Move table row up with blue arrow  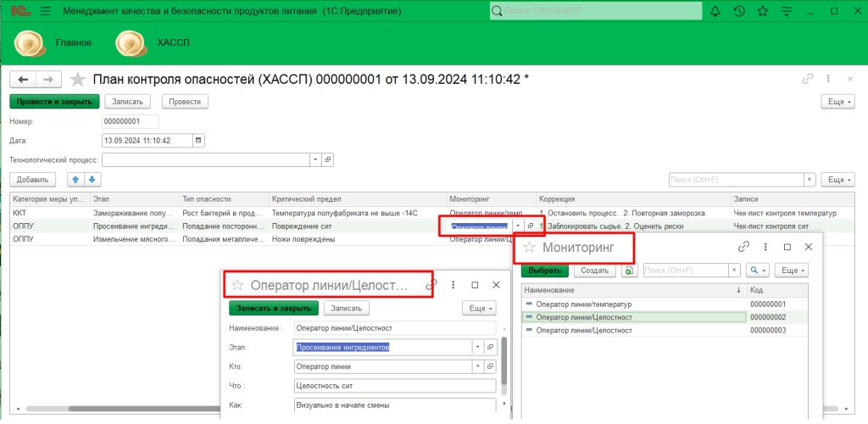[x=75, y=179]
